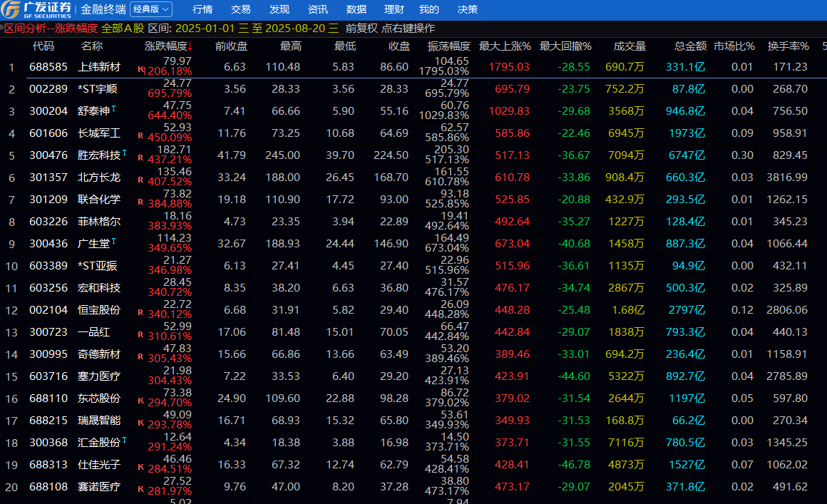Sort by 总金额 column header
The image size is (827, 504).
point(690,46)
